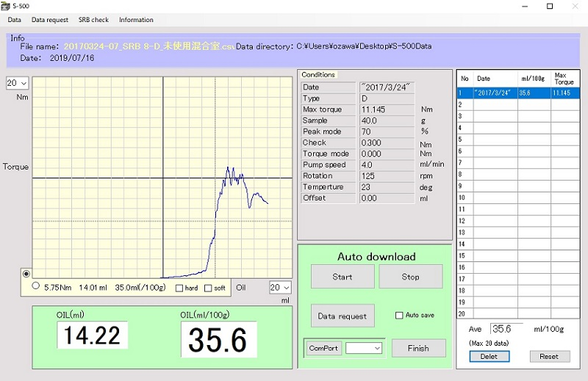
Task: Expand the torque scale 20 Nm dropdown
Action: coord(17,83)
